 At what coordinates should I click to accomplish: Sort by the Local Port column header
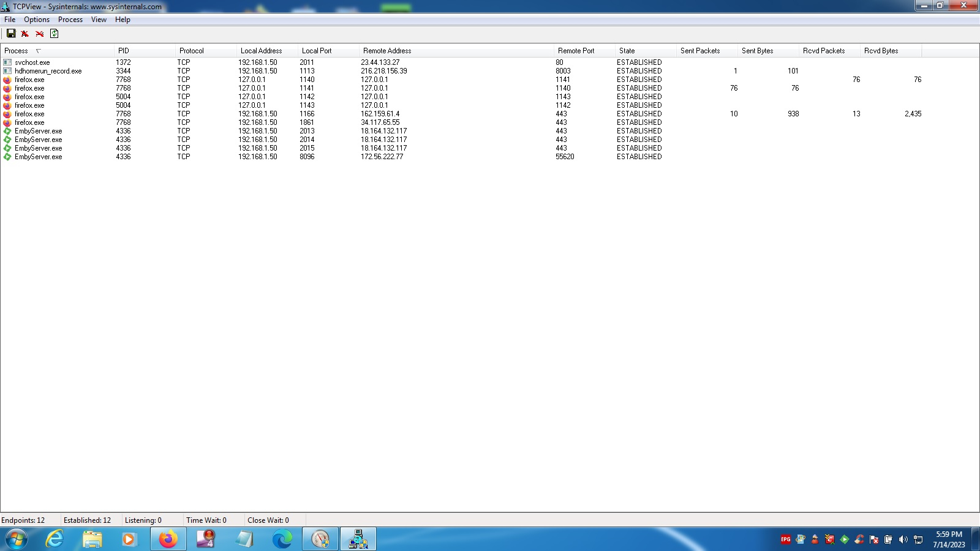[328, 51]
